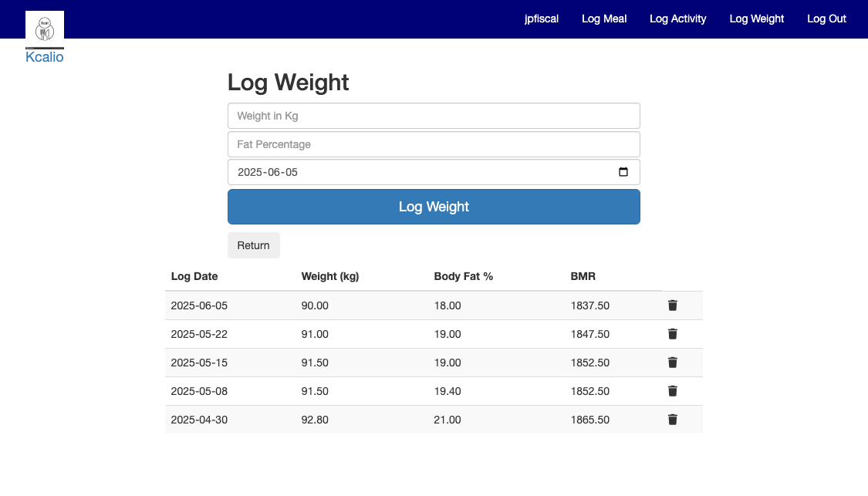The height and width of the screenshot is (496, 868).
Task: Go to Log Meal in navbar
Action: click(x=604, y=19)
